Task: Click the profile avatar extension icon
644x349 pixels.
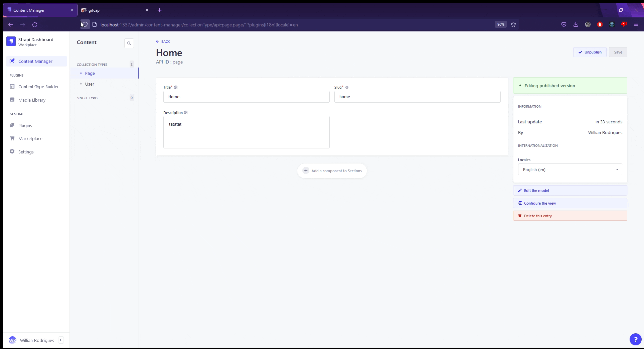Action: pos(588,24)
